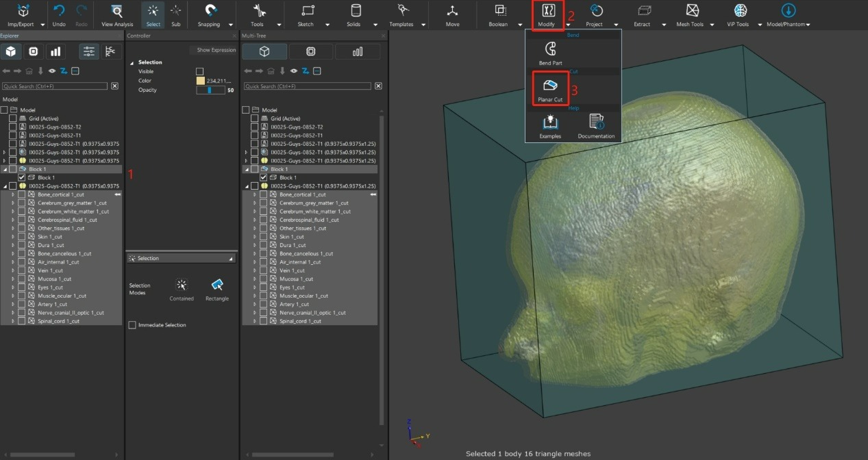Select the Bend Part tool
The width and height of the screenshot is (868, 460).
click(x=549, y=50)
